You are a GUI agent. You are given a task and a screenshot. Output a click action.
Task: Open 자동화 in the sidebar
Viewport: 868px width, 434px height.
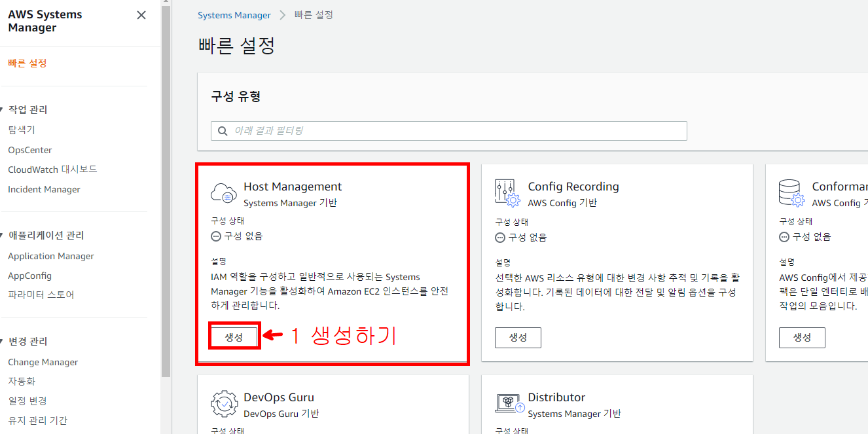pyautogui.click(x=22, y=381)
